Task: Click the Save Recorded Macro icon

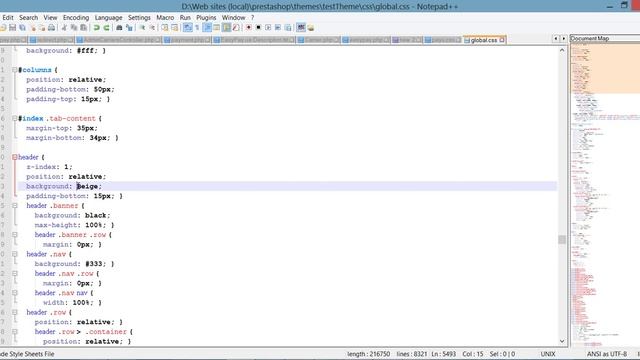Action: [288, 27]
